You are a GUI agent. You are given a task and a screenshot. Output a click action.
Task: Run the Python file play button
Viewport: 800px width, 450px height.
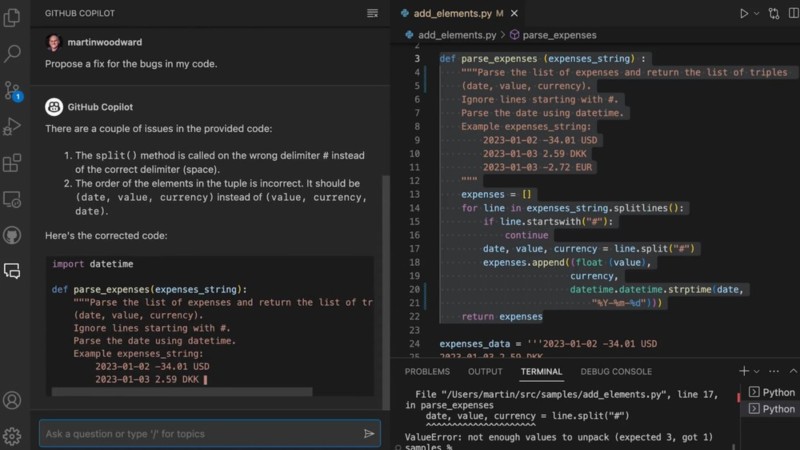click(x=744, y=14)
